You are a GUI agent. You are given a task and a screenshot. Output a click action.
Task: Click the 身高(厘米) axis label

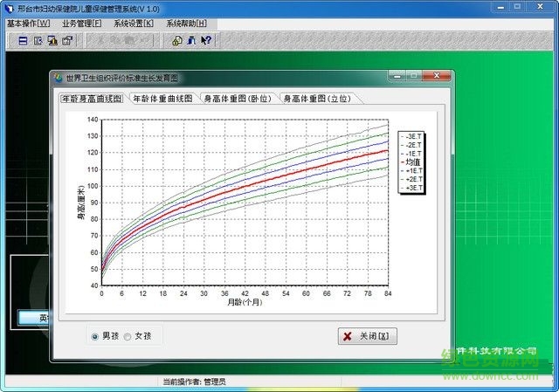pos(81,202)
